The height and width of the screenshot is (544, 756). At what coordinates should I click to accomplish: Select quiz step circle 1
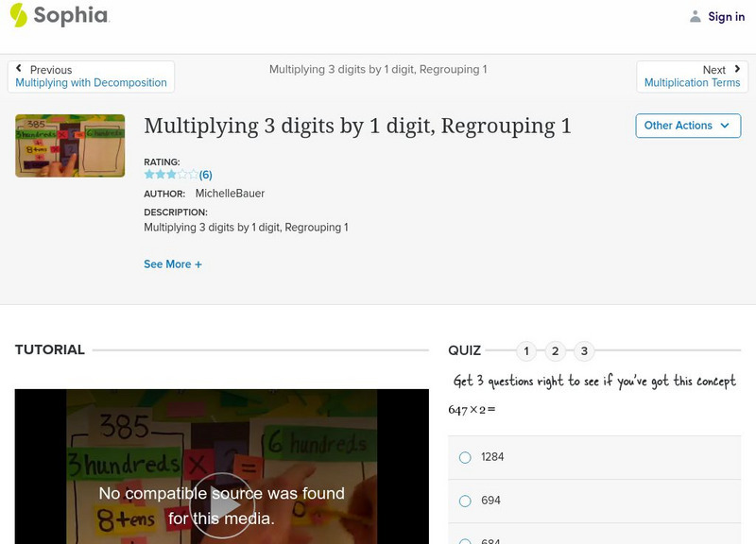click(526, 349)
